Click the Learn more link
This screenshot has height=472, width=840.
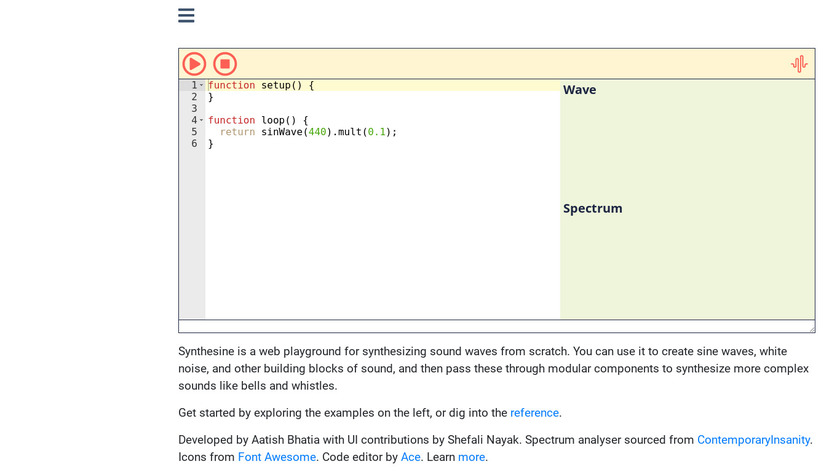[471, 457]
